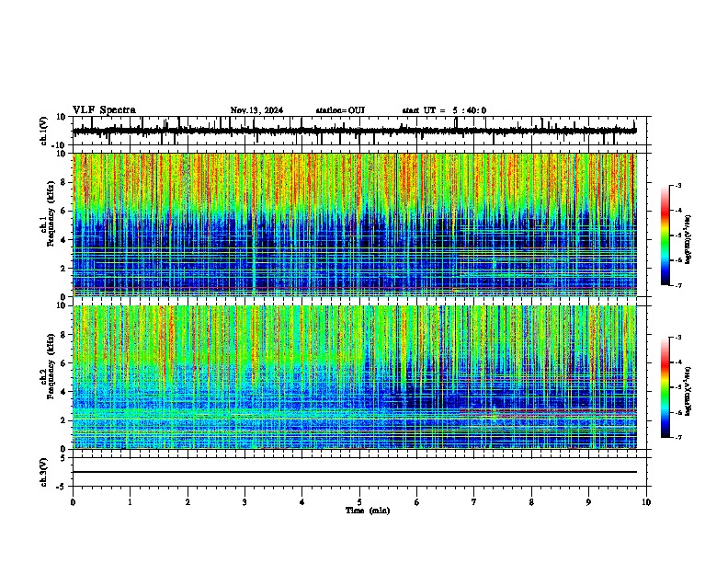Screen dimensions: 728x563
Task: Click the ch.2 spectrogram color scale bar
Action: point(665,387)
